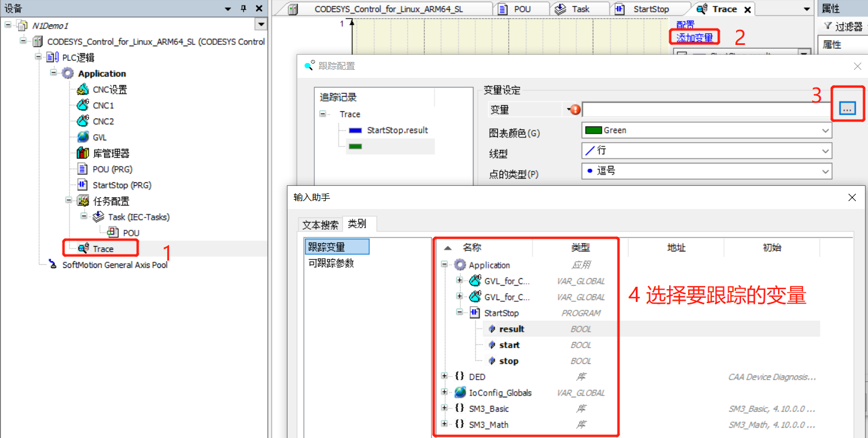Viewport: 868px width, 438px height.
Task: Click the 添加变量 link on the Trace view
Action: 694,37
